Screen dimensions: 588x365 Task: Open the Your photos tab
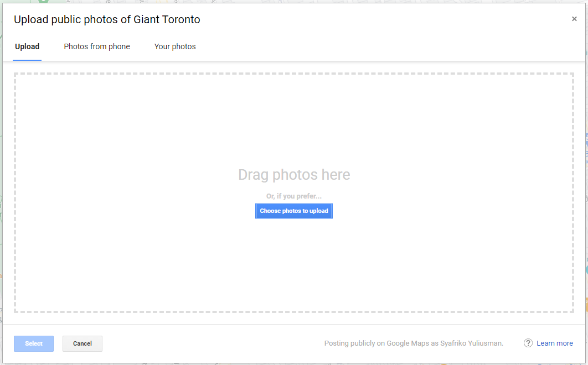tap(175, 47)
